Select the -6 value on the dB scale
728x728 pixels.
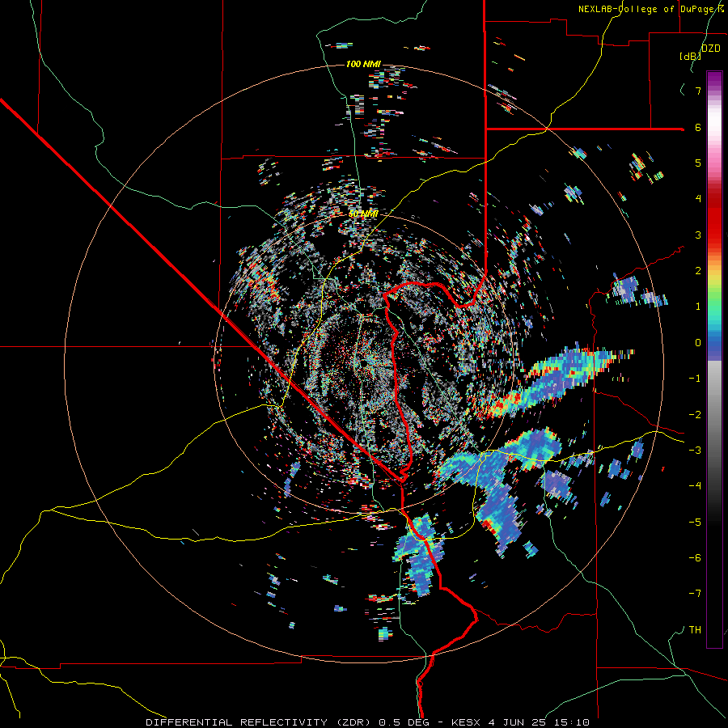[x=695, y=558]
